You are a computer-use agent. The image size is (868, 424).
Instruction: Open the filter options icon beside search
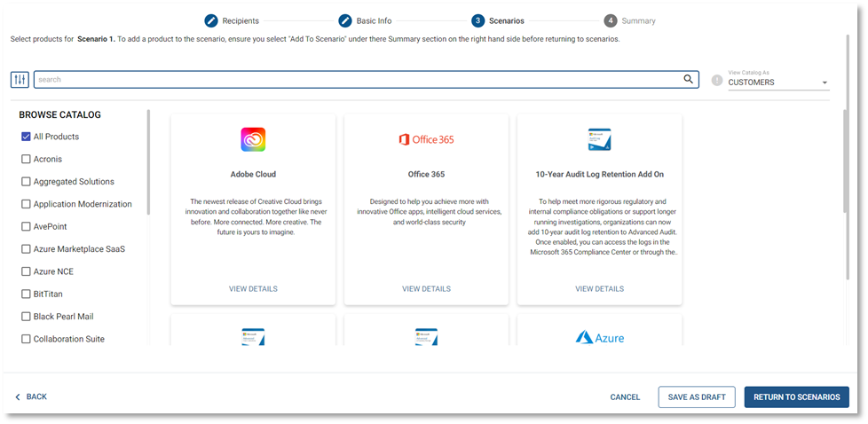coord(20,79)
